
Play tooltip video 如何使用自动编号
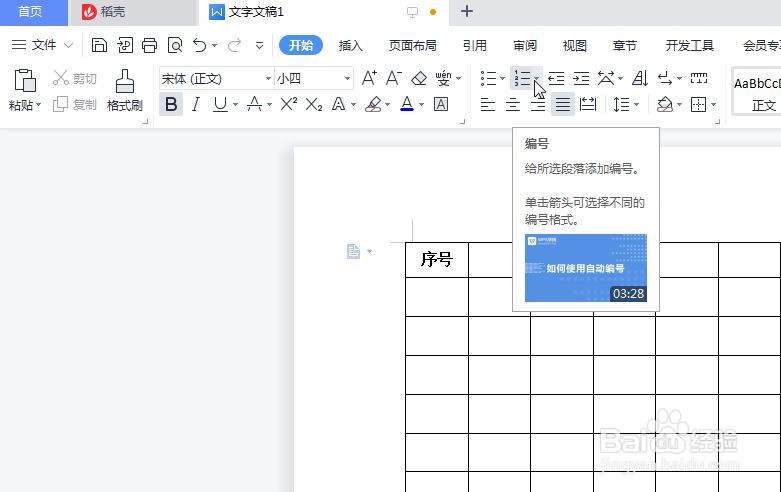[586, 268]
